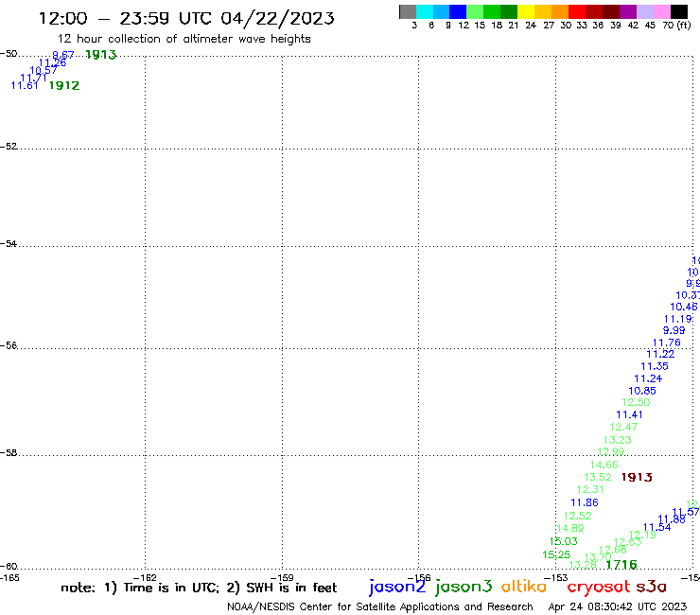
Task: Click the 11.22 wave height value
Action: (660, 354)
